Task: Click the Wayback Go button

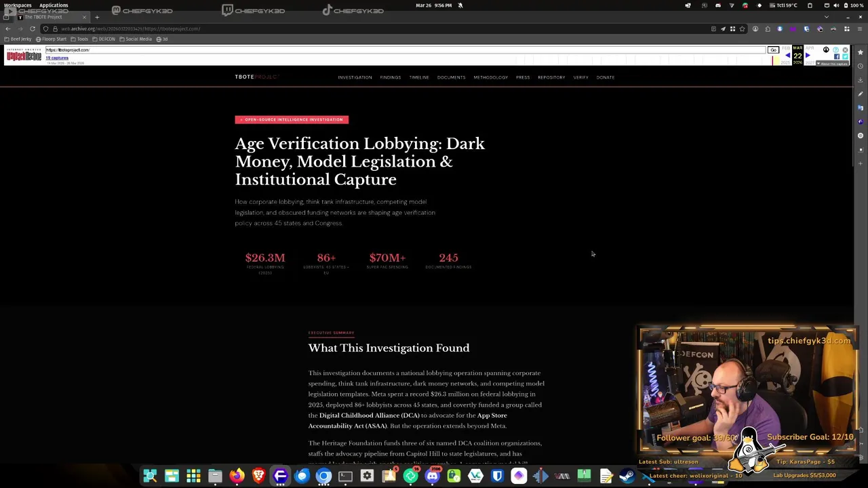Action: click(x=773, y=50)
